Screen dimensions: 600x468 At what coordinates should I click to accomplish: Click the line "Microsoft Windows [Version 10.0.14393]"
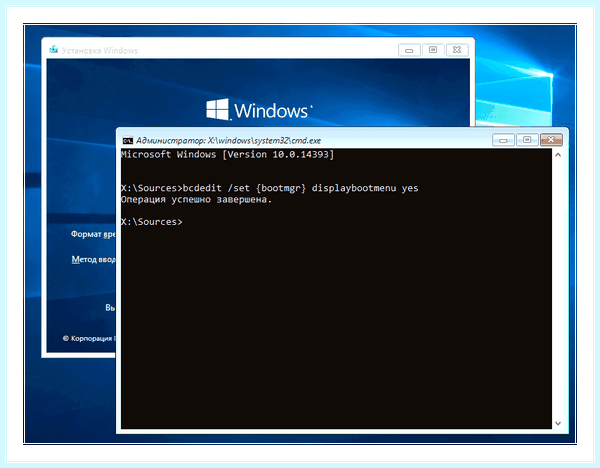pyautogui.click(x=227, y=155)
